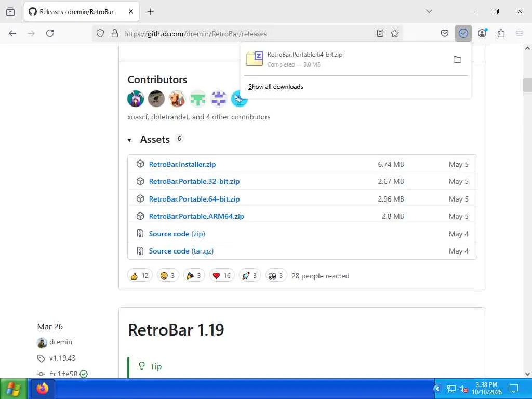Open the green pixel identicon avatar
The image size is (532, 399).
198,99
